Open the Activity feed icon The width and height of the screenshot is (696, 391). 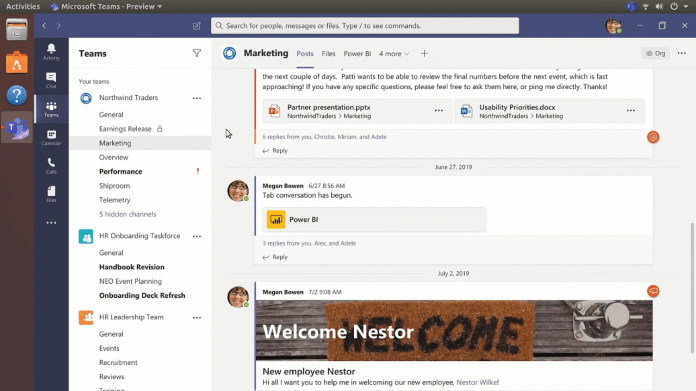pyautogui.click(x=51, y=51)
